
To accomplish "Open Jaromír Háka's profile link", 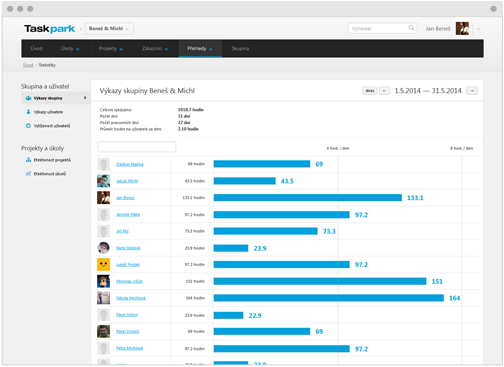I will (x=128, y=215).
